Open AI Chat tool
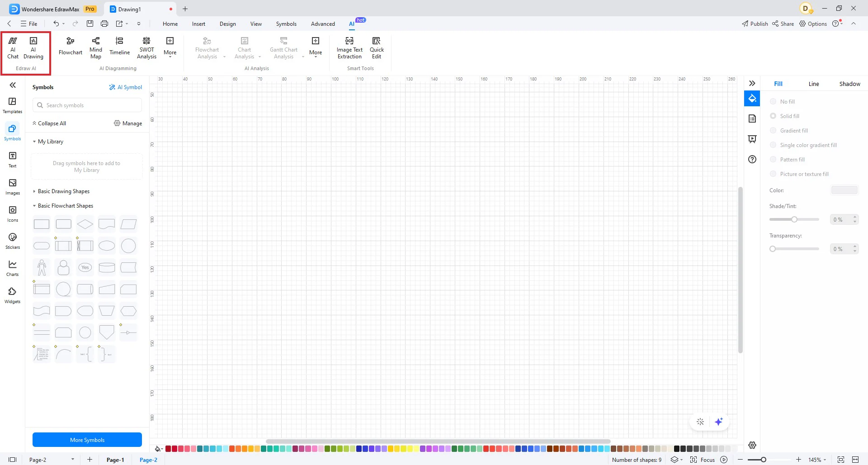Viewport: 868px width, 465px height. coord(13,48)
